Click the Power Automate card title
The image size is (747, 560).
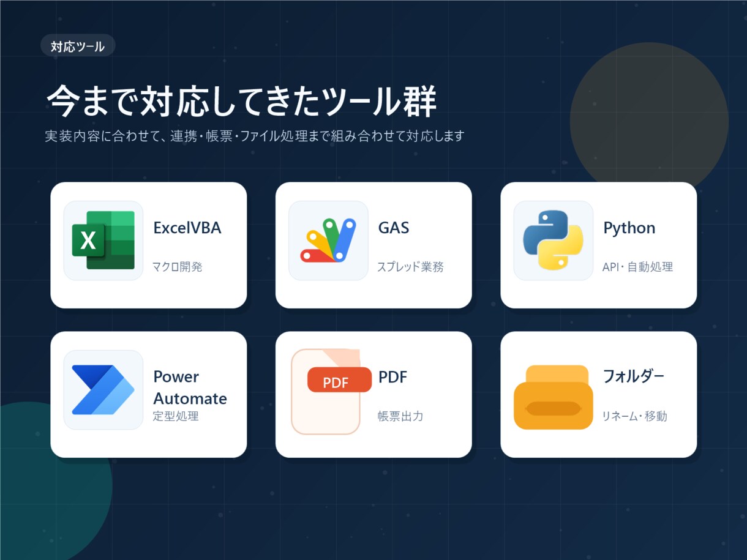pyautogui.click(x=190, y=387)
